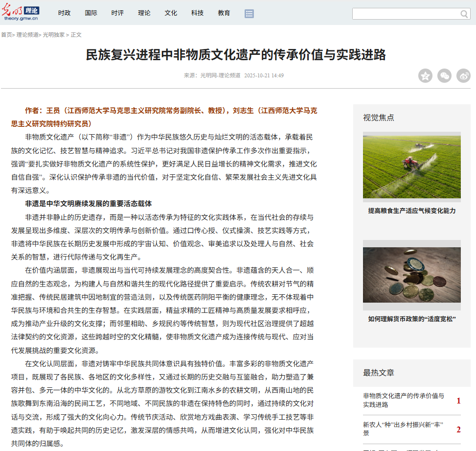The width and height of the screenshot is (476, 451).
Task: Go to 首页 in the breadcrumb
Action: point(6,35)
